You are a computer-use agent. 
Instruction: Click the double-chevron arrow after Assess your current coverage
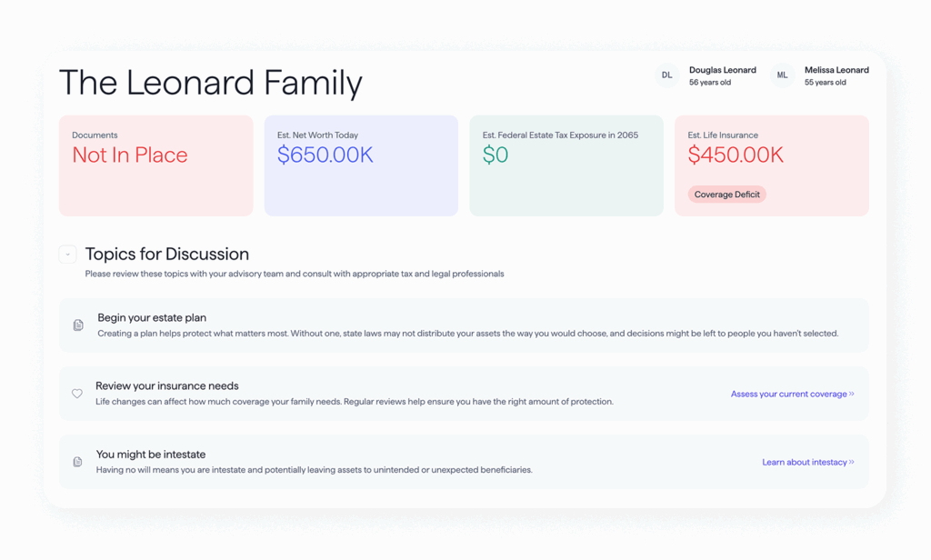[x=852, y=395]
